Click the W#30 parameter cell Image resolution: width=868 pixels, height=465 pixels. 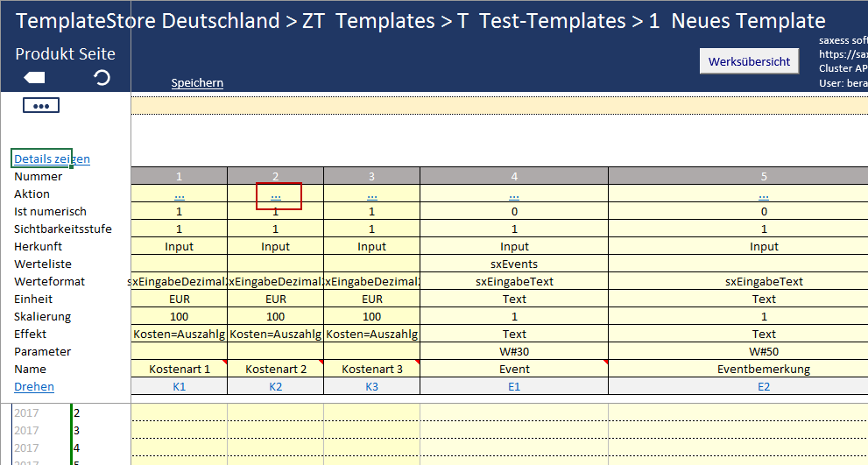coord(514,351)
